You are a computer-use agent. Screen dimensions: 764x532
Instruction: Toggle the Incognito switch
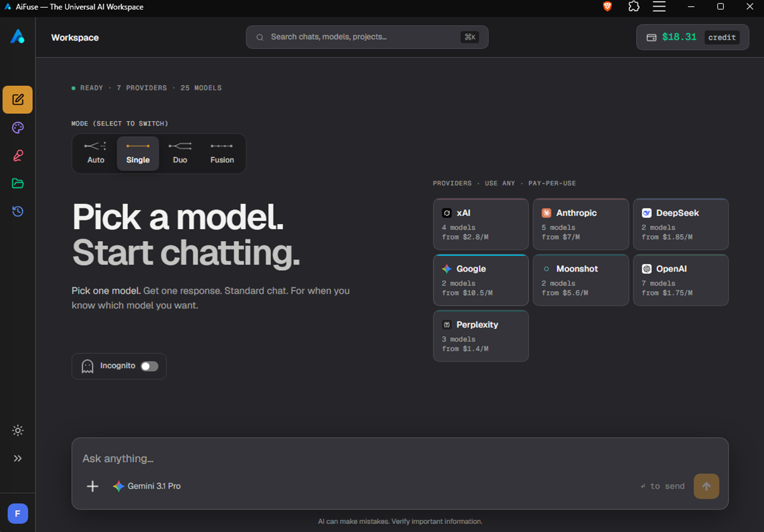149,366
